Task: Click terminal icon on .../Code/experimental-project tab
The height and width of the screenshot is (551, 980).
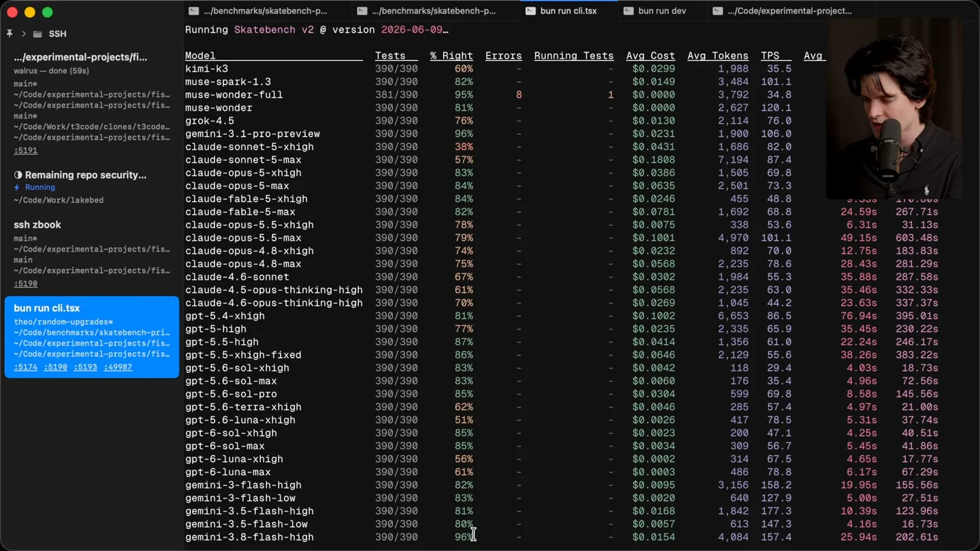Action: pos(717,11)
